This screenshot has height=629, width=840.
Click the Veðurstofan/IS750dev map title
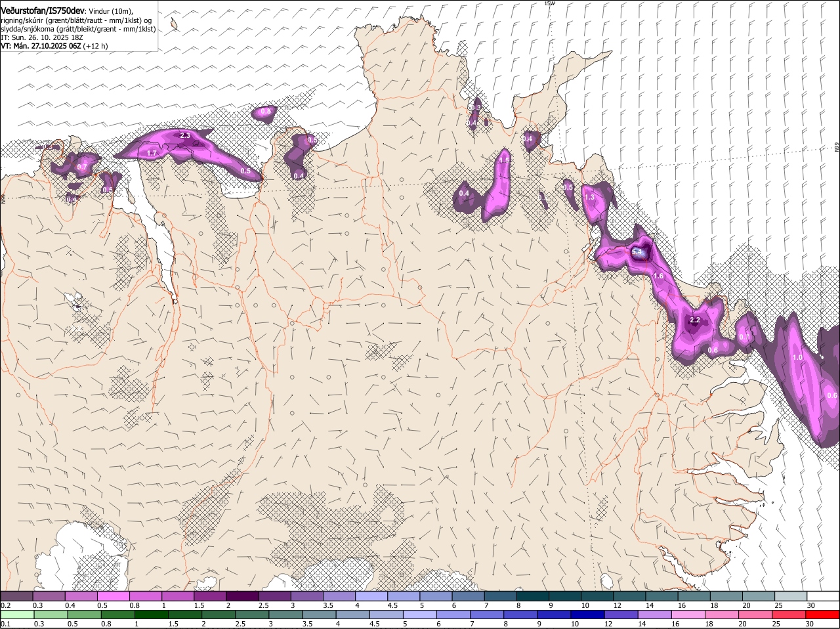(x=43, y=11)
